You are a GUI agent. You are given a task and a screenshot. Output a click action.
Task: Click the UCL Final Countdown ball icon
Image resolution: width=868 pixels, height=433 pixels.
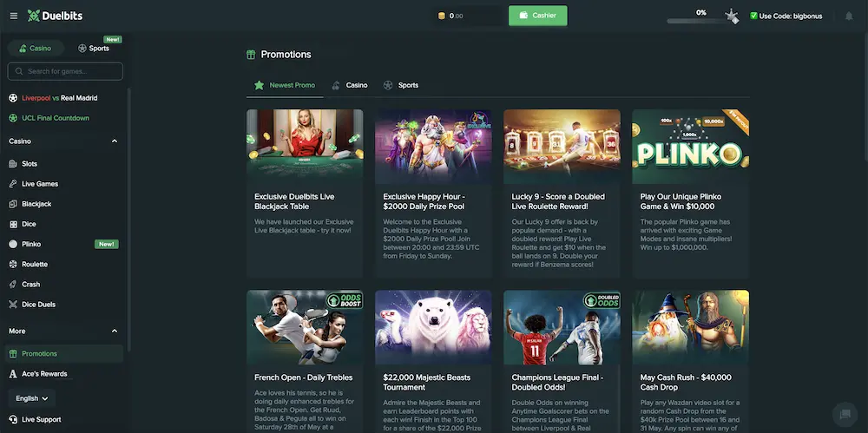point(13,118)
